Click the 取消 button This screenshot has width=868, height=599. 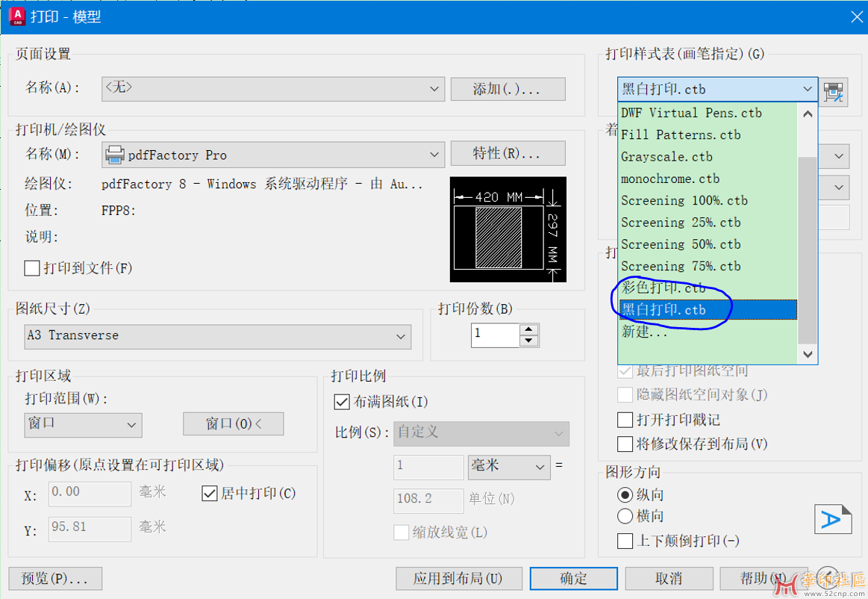coord(669,579)
